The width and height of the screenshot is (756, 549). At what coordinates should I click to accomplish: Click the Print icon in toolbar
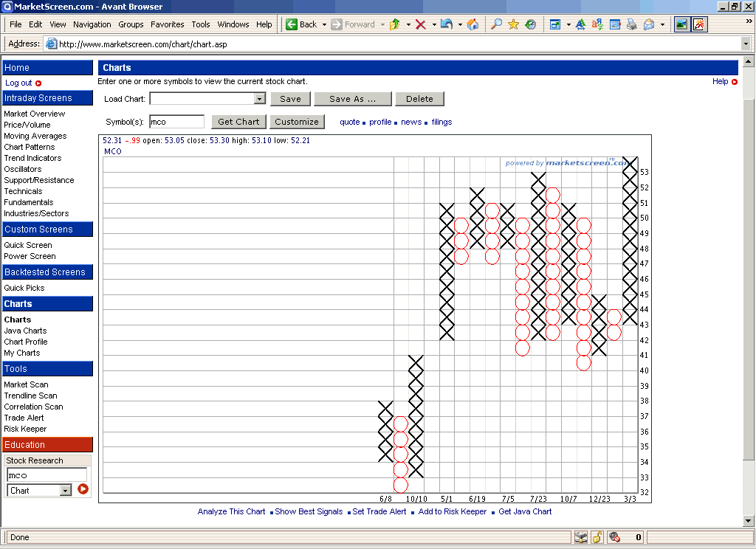(x=632, y=24)
